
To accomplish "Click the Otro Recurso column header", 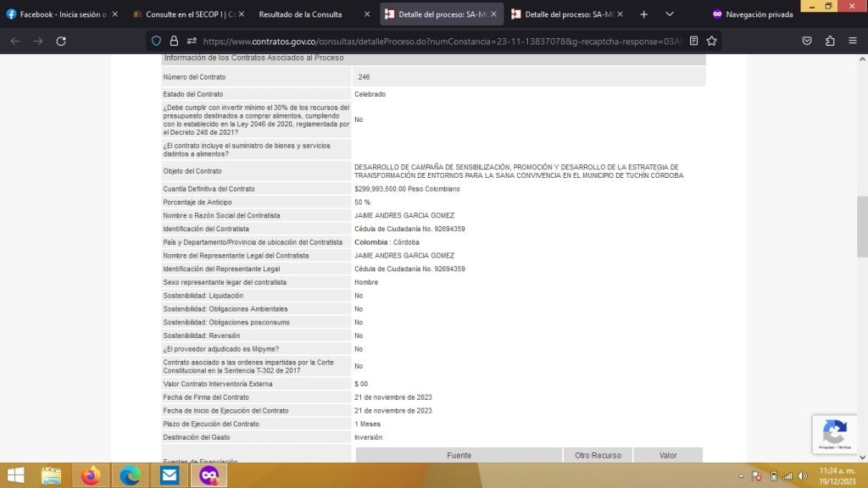I will 598,455.
